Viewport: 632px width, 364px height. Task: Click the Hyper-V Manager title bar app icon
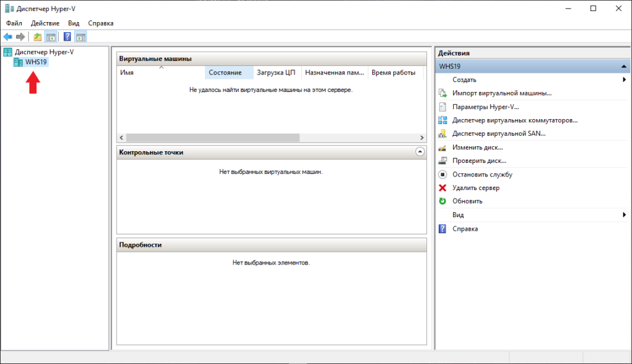tap(9, 9)
